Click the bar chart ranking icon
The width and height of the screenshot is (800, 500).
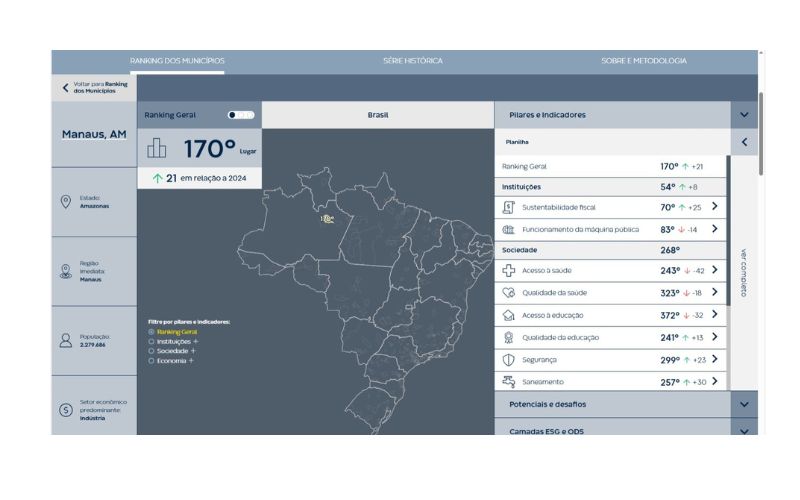point(157,148)
